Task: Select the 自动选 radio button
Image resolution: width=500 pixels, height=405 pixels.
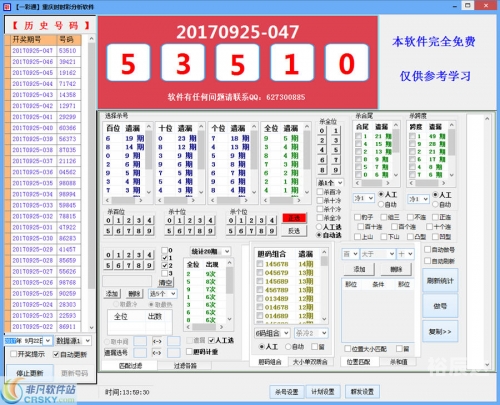Action: click(319, 235)
